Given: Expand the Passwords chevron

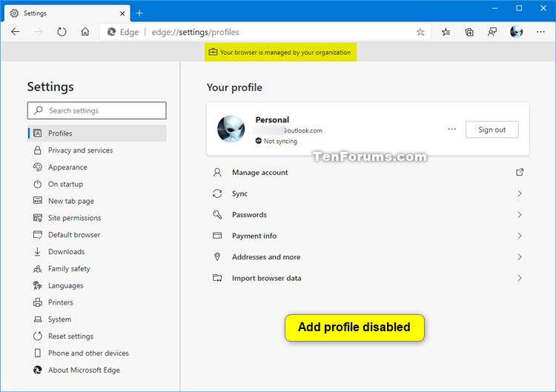Looking at the screenshot, I should pos(520,215).
